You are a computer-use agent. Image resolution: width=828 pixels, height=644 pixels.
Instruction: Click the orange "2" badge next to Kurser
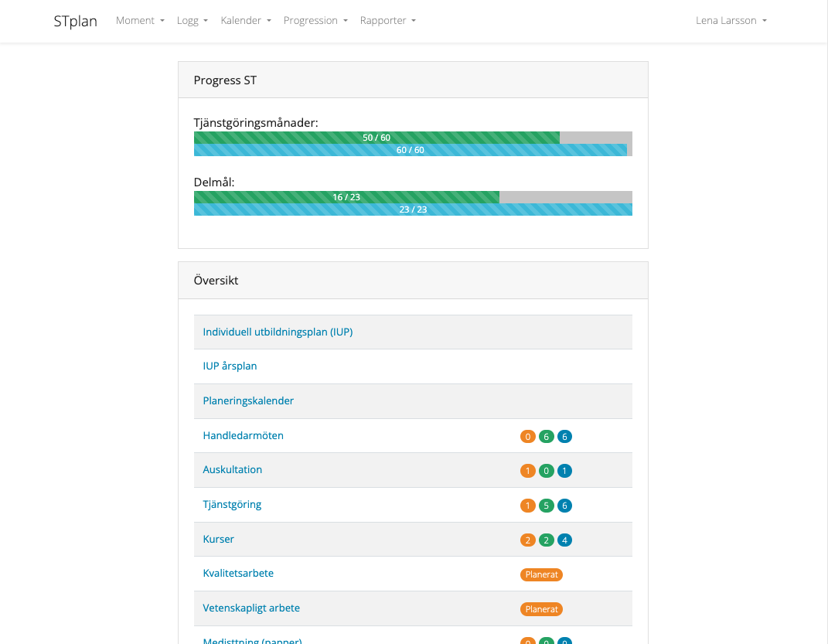pyautogui.click(x=528, y=540)
